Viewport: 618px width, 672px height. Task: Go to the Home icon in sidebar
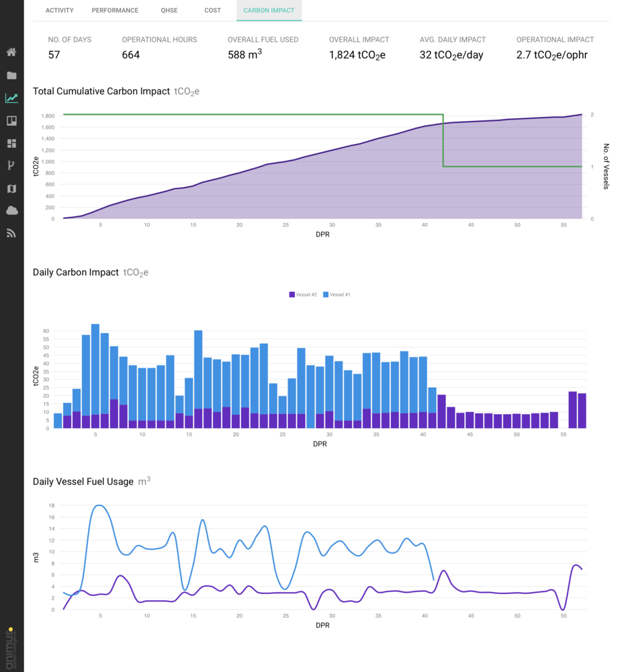pyautogui.click(x=11, y=52)
